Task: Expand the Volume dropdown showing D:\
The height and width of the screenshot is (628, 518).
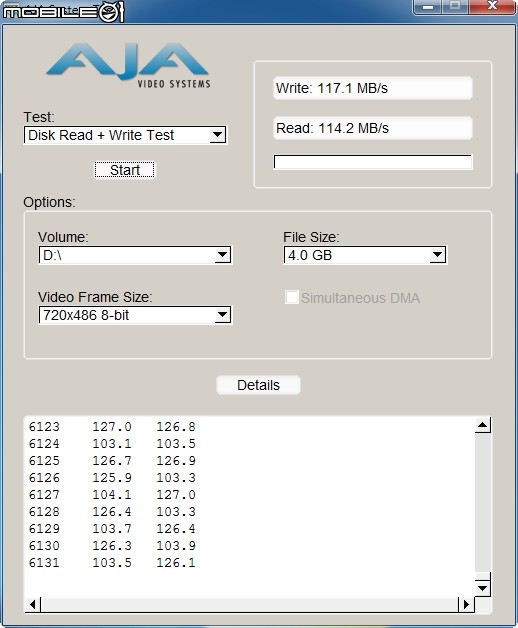Action: point(135,255)
